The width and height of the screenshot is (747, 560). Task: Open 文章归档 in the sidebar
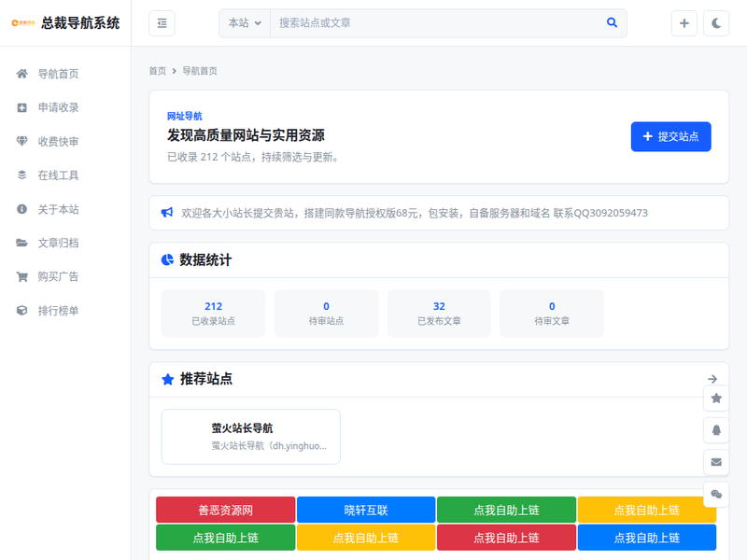(58, 243)
